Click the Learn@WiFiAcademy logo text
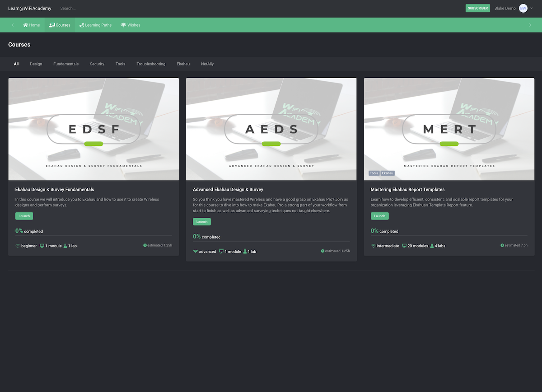Screen dimensions: 542x392 (x=30, y=9)
